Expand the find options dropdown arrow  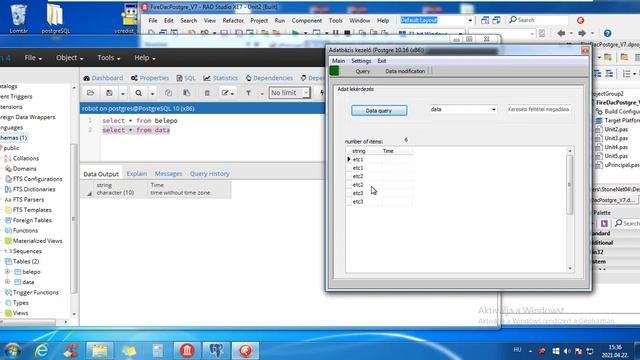click(152, 93)
